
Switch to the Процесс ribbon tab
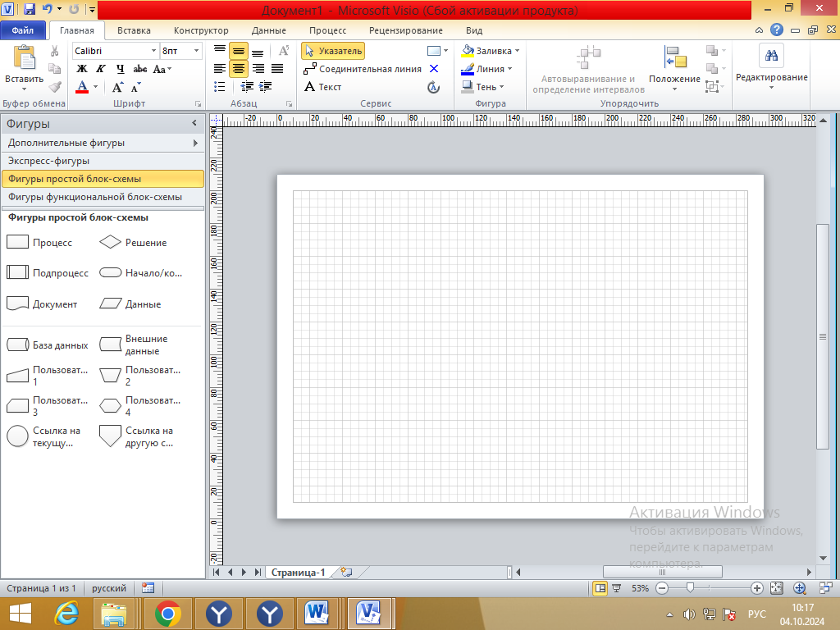(x=328, y=30)
